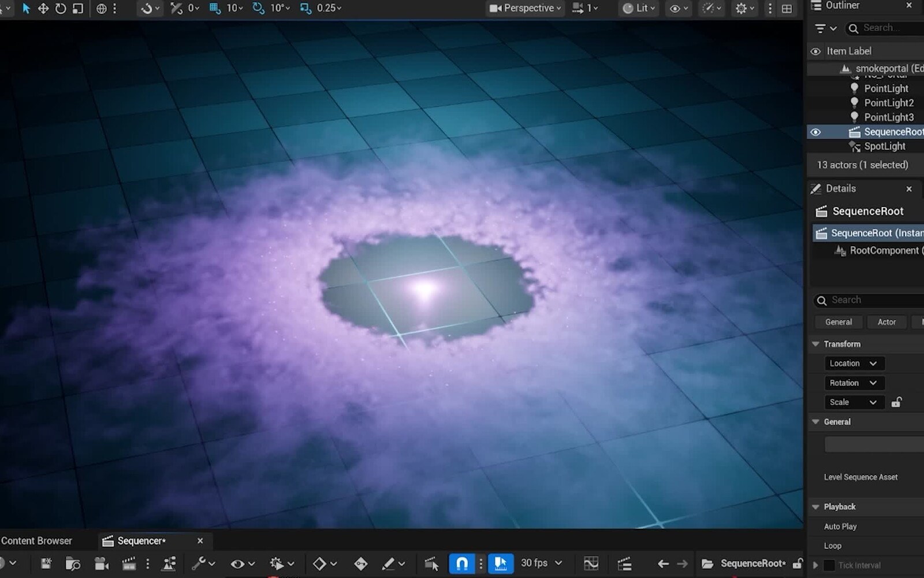Toggle Sequencer snapping magnet
924x578 pixels.
pos(462,564)
